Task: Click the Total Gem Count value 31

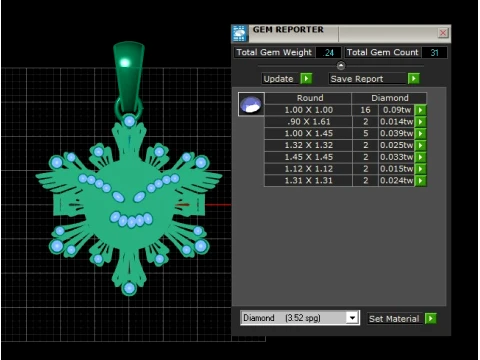Action: (x=434, y=53)
